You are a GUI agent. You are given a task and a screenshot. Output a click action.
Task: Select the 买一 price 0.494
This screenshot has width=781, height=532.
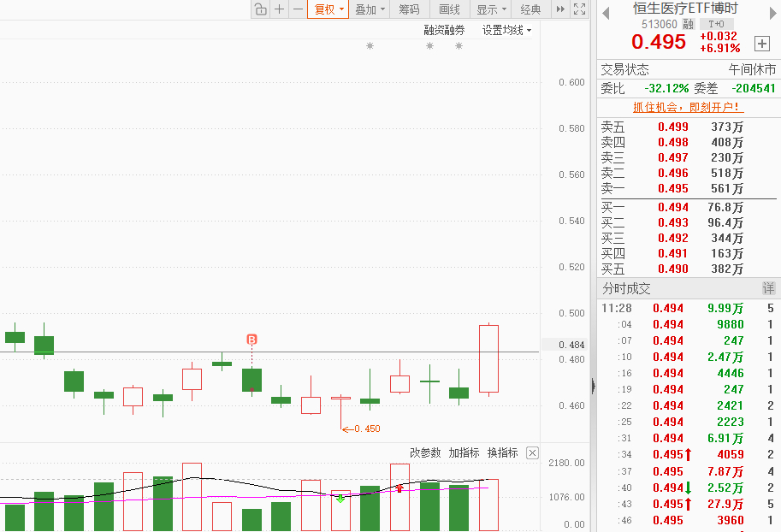tap(673, 207)
